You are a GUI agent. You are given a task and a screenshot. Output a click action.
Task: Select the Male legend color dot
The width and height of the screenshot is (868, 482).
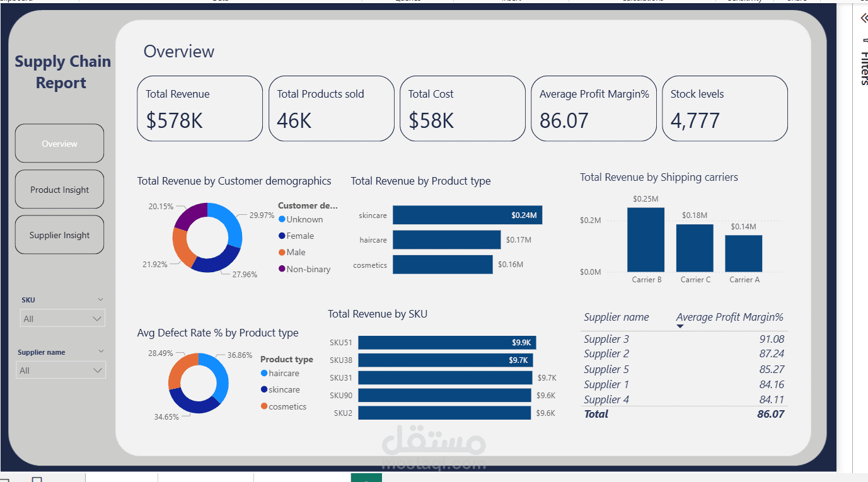[282, 253]
